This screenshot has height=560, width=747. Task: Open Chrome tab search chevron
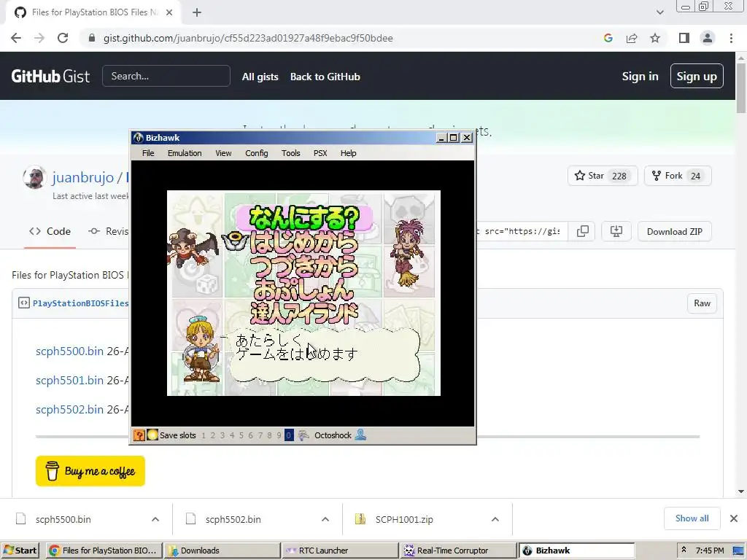[x=659, y=12]
